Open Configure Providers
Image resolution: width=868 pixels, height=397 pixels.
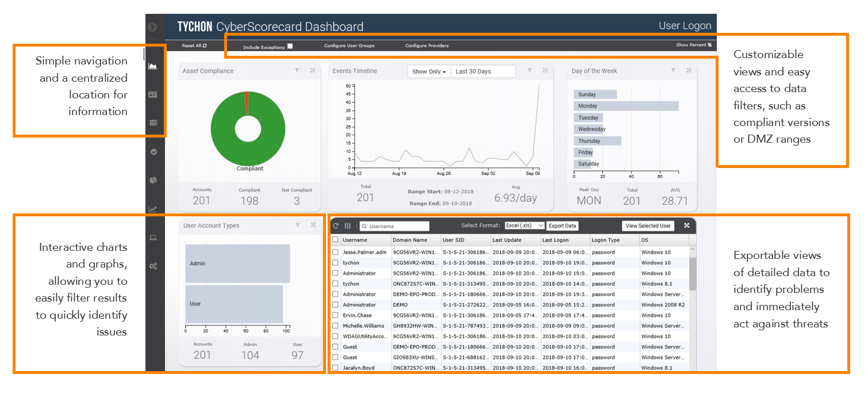(427, 45)
